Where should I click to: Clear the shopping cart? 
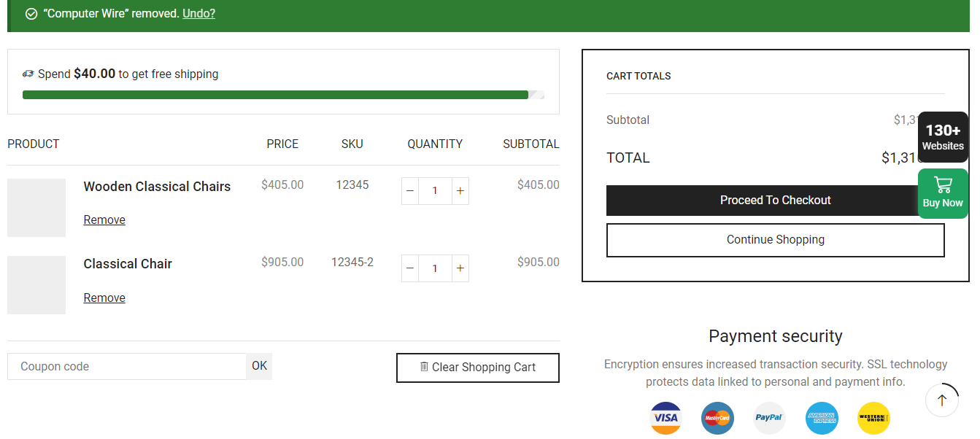[x=477, y=368]
